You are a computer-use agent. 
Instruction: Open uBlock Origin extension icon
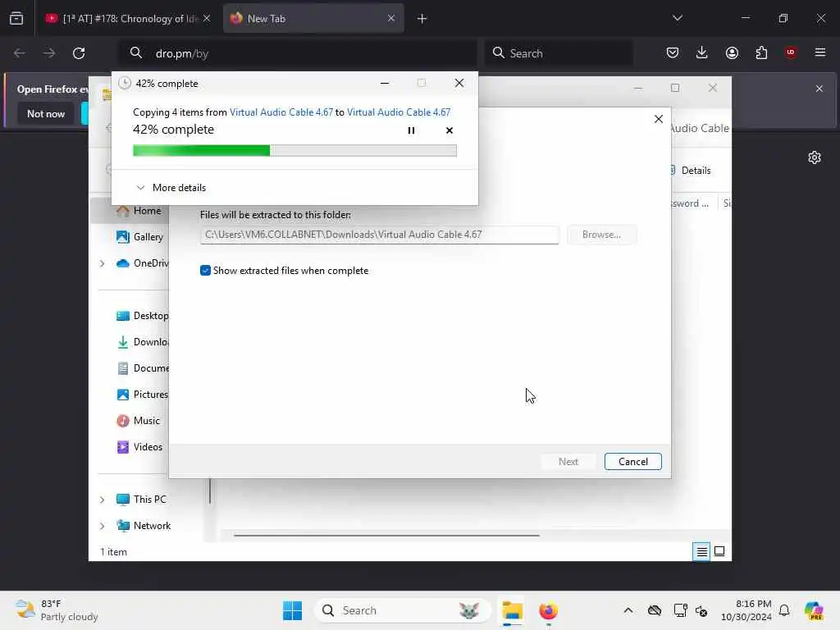tap(791, 52)
